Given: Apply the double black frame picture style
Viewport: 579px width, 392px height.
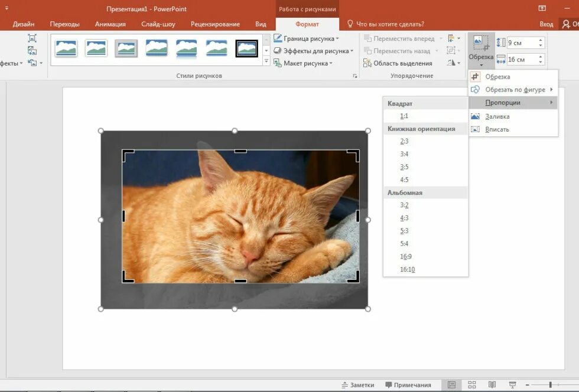Looking at the screenshot, I should (x=247, y=48).
